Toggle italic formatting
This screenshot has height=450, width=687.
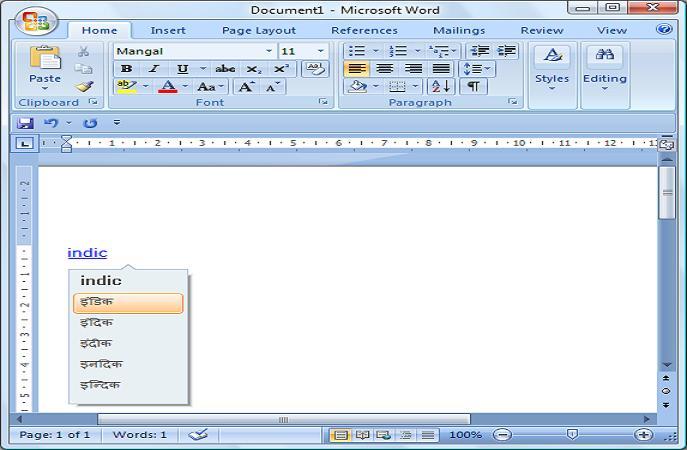point(153,69)
